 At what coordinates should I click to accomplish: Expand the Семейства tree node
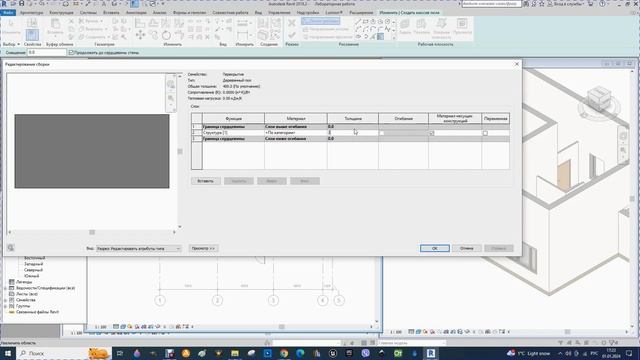click(5, 300)
